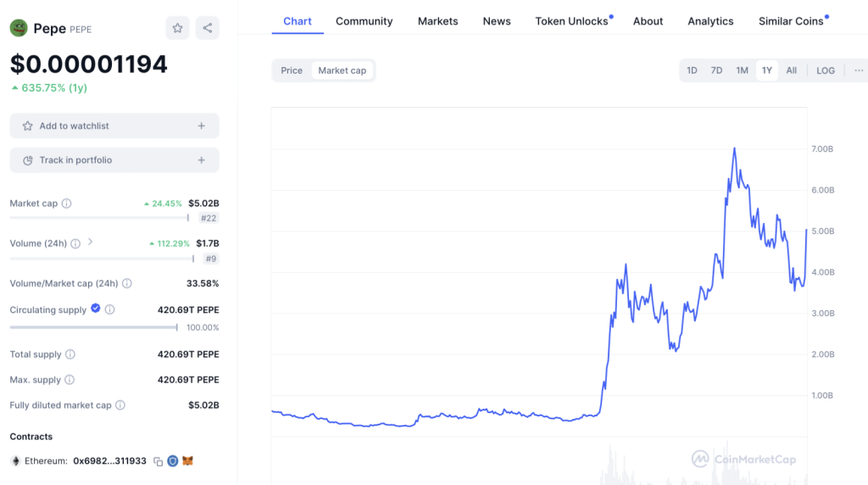Copy the Ethereum contract address icon

point(158,461)
